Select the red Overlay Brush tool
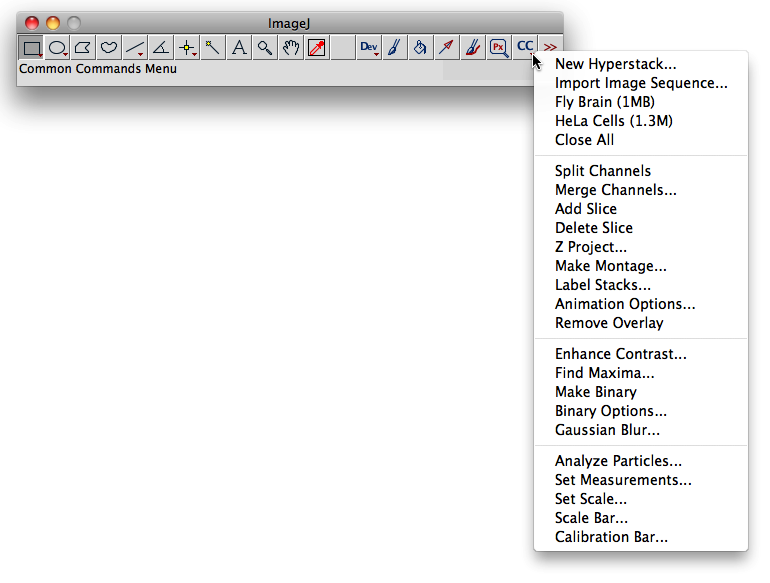Viewport: 770px width, 583px height. 473,48
